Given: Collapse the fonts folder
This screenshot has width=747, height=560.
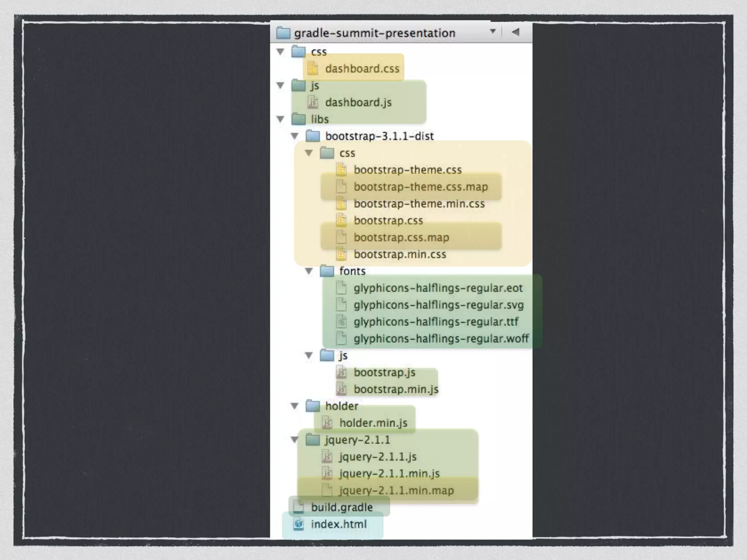Looking at the screenshot, I should pyautogui.click(x=309, y=271).
